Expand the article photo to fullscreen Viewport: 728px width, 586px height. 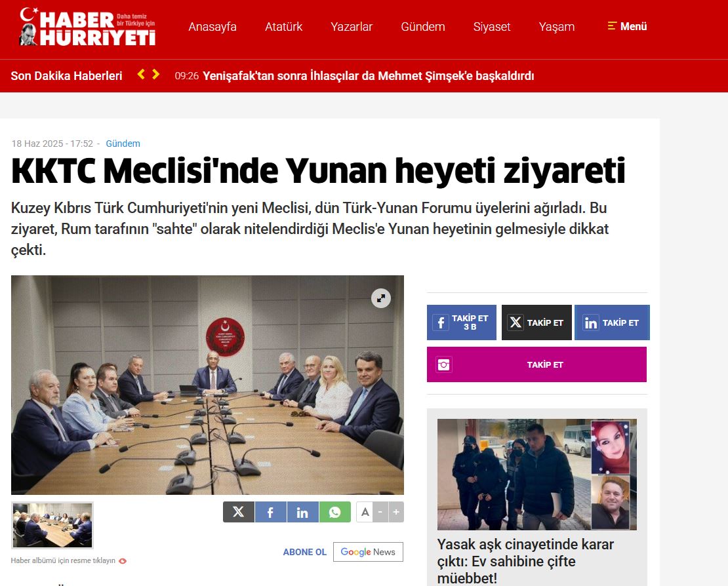pos(380,298)
